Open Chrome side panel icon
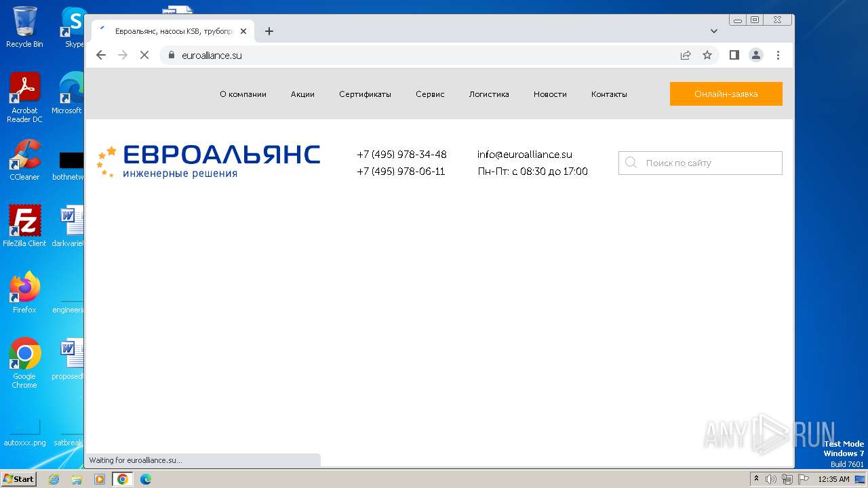The height and width of the screenshot is (488, 868). pos(734,55)
